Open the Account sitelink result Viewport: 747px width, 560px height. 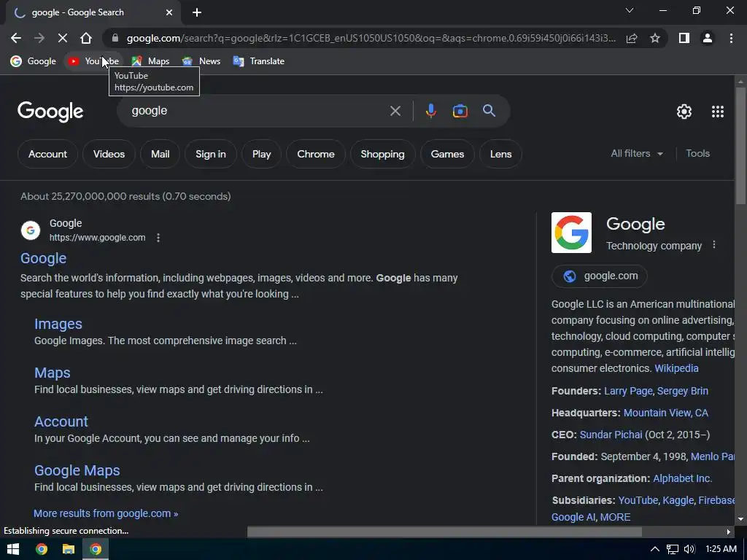(61, 421)
